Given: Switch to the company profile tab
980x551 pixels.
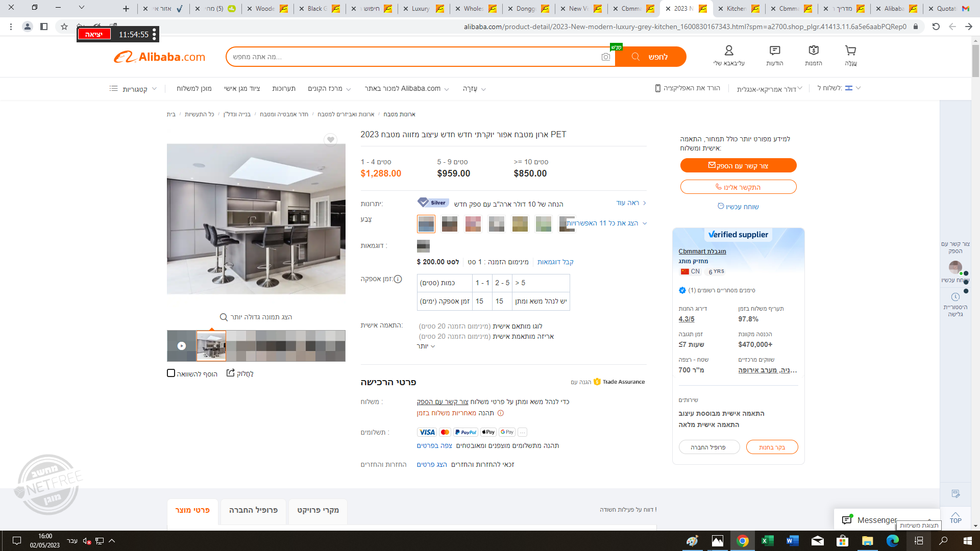Looking at the screenshot, I should click(253, 510).
